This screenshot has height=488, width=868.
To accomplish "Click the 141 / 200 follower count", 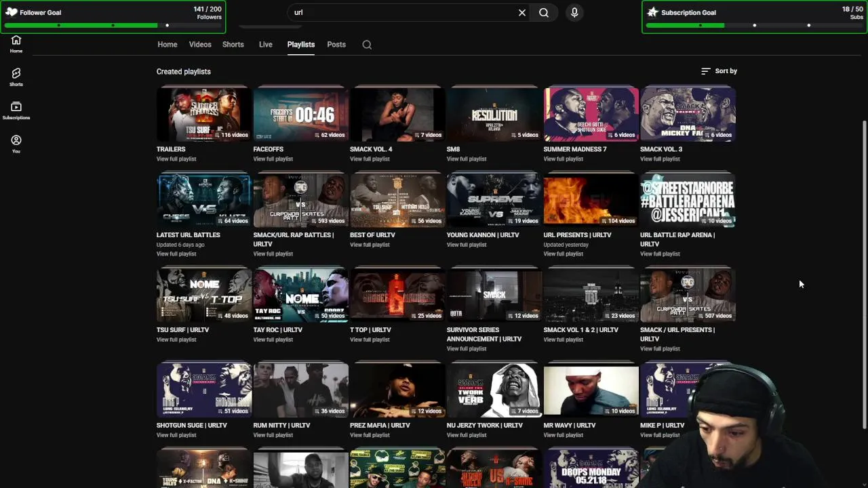I will (208, 9).
